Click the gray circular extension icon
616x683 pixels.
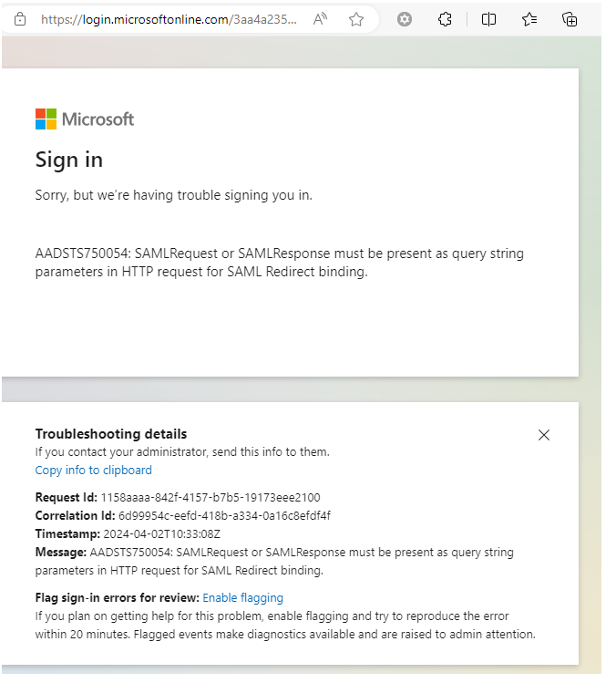click(405, 19)
